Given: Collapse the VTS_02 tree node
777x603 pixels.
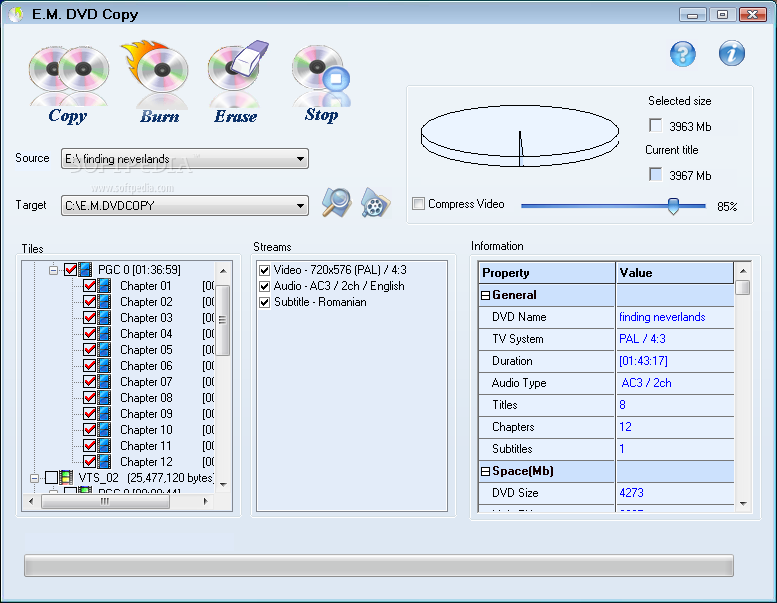Looking at the screenshot, I should tap(34, 478).
